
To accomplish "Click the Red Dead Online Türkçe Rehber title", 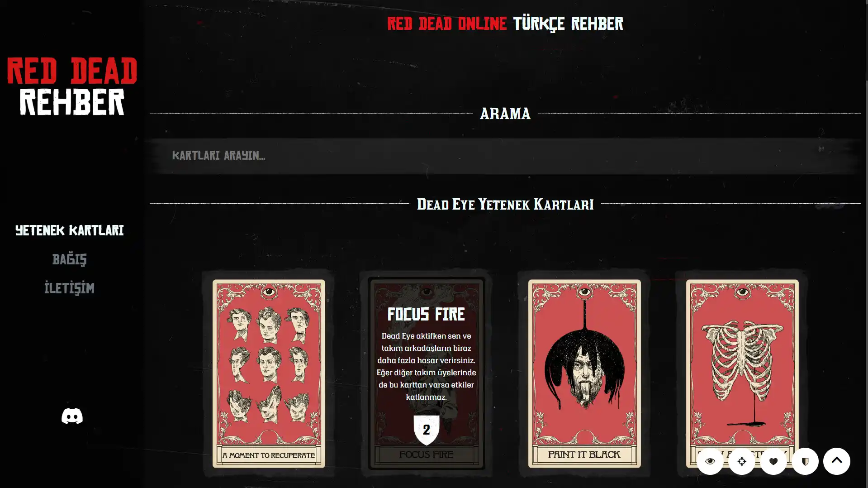I will [505, 24].
